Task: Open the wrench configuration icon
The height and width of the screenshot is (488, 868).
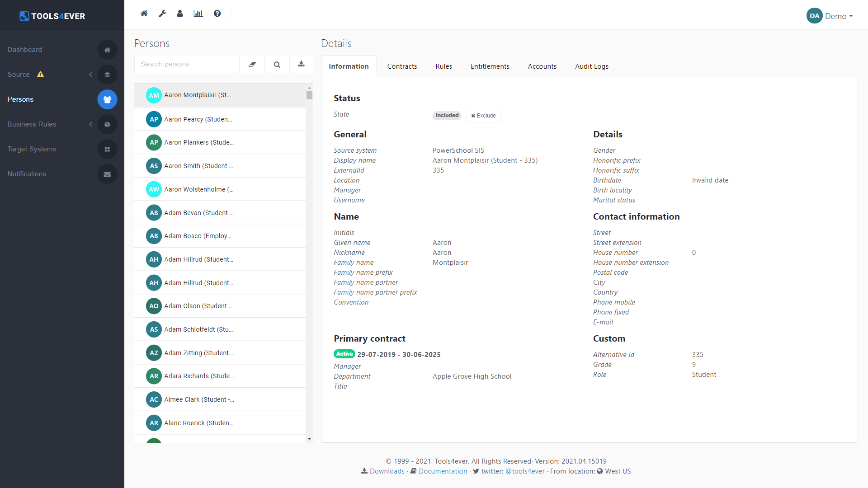Action: coord(162,14)
